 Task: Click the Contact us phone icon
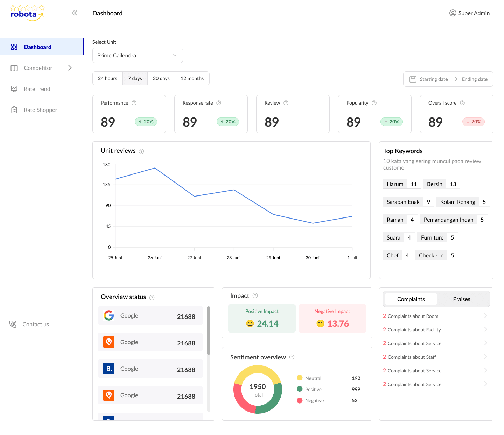(x=13, y=324)
